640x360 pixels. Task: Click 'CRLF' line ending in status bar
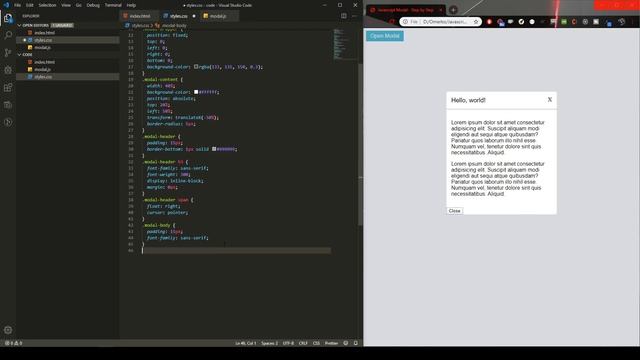point(303,343)
